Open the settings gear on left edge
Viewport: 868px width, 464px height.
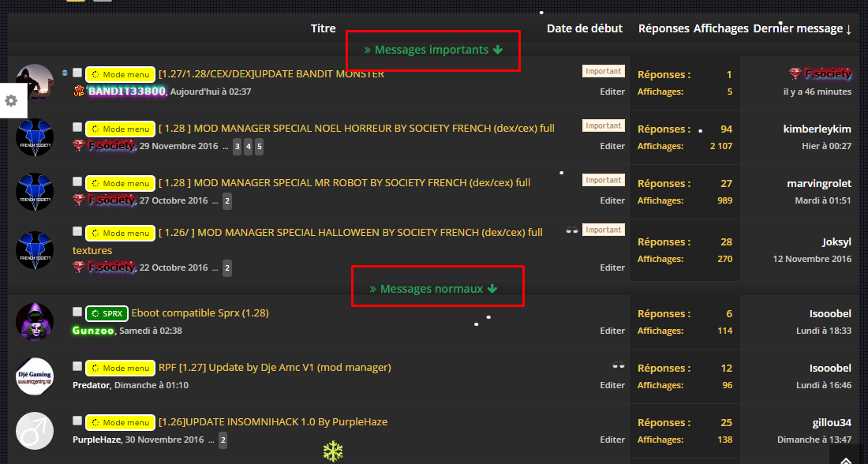pos(11,101)
